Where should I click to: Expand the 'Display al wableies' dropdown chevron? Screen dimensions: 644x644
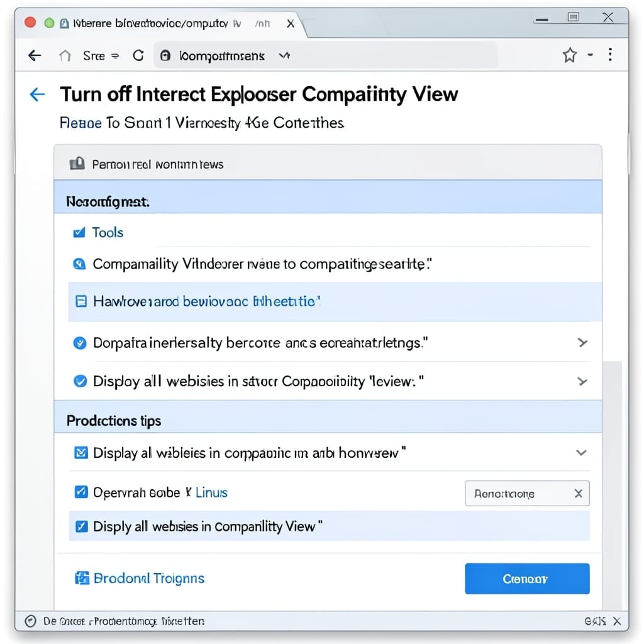point(581,453)
